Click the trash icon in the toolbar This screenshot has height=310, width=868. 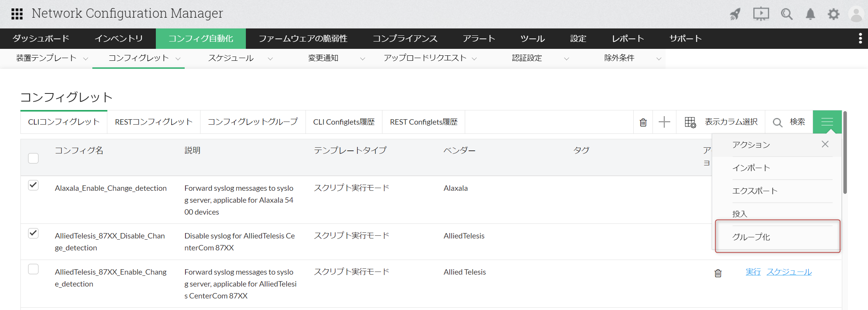pos(643,122)
